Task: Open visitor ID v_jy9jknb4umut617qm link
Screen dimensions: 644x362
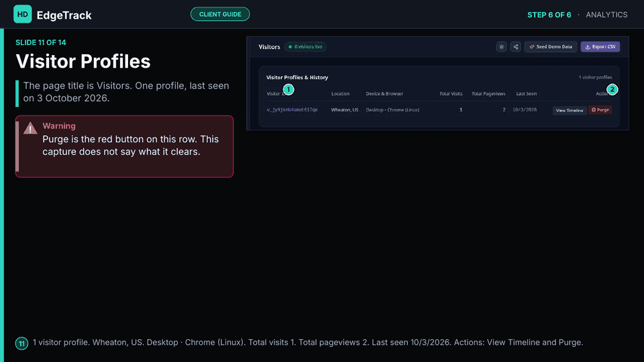Action: 292,110
